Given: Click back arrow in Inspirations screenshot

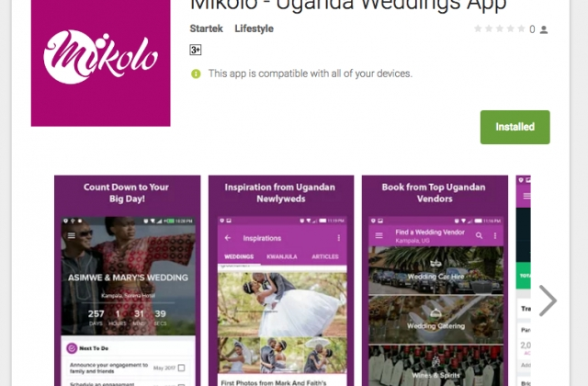Looking at the screenshot, I should coord(228,238).
